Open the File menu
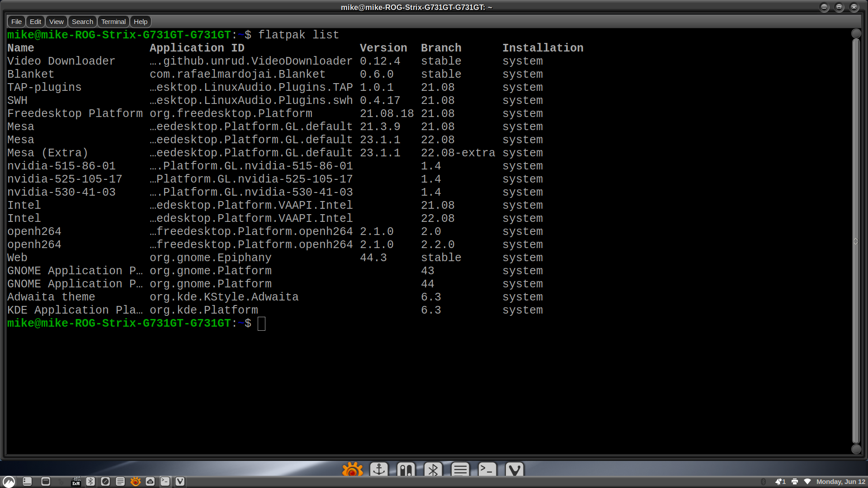This screenshot has width=868, height=488. click(x=16, y=22)
